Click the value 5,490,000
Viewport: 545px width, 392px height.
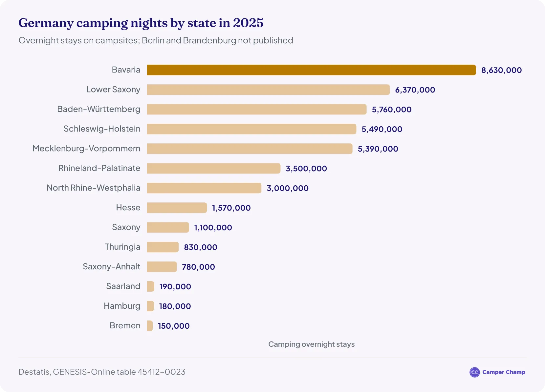[x=382, y=129]
